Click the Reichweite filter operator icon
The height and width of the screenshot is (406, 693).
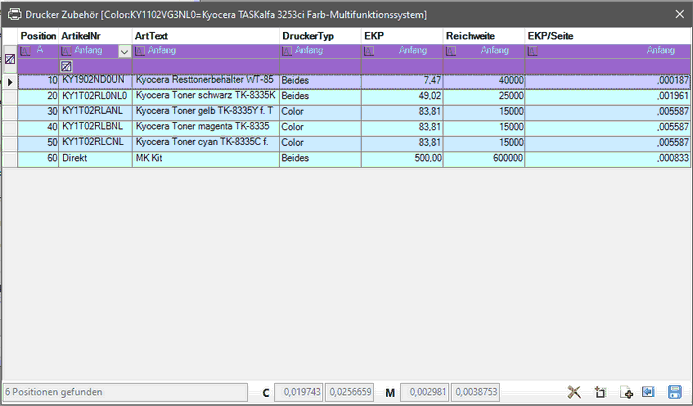[x=451, y=51]
